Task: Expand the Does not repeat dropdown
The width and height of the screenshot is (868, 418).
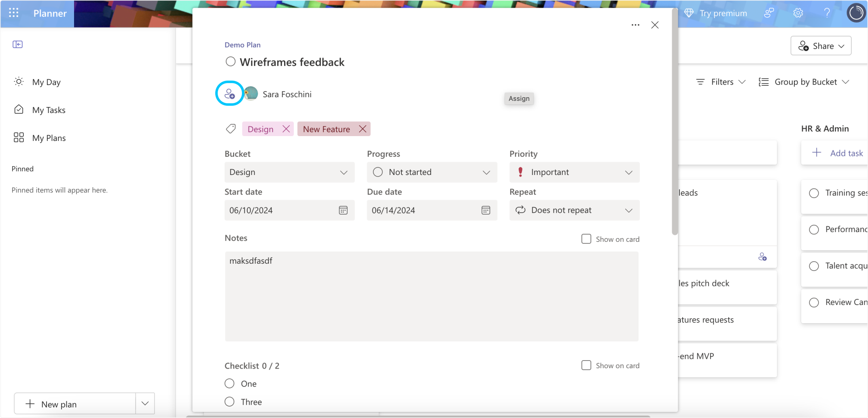Action: click(628, 210)
